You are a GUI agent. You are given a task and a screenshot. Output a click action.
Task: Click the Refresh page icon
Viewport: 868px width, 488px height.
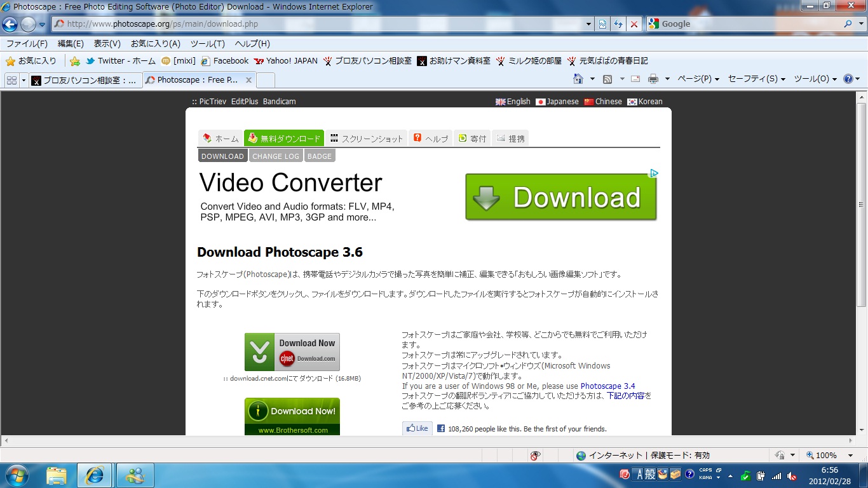coord(618,24)
